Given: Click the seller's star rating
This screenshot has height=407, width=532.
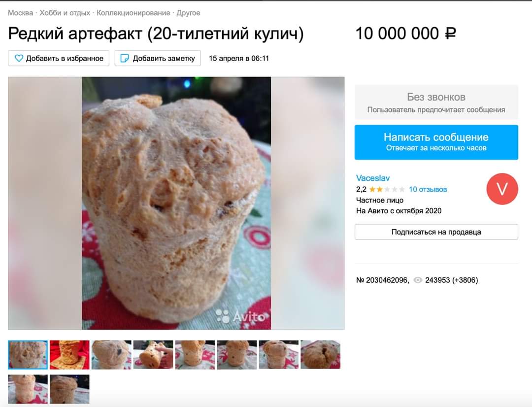Looking at the screenshot, I should (x=387, y=189).
